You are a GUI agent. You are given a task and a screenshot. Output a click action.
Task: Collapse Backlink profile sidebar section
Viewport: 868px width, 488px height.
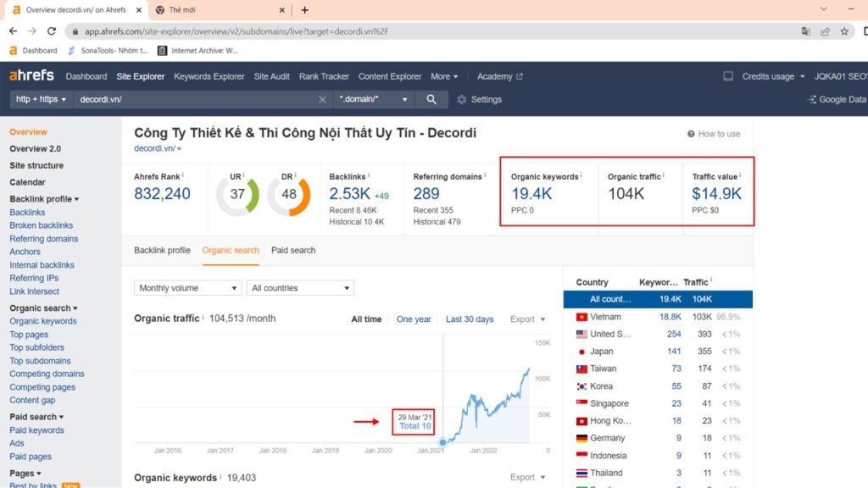(x=44, y=198)
